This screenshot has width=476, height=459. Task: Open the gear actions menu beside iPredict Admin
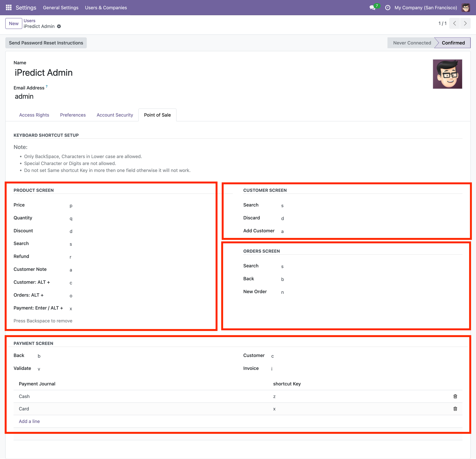pos(59,26)
